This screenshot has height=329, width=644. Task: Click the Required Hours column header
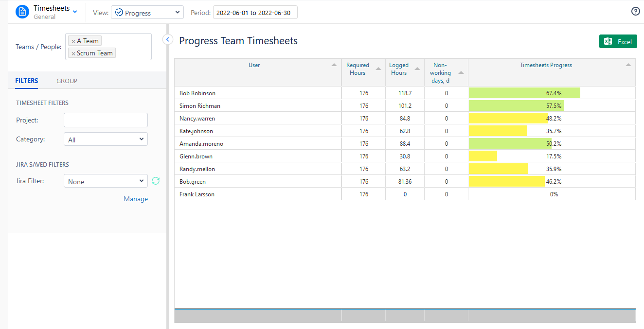[363, 72]
